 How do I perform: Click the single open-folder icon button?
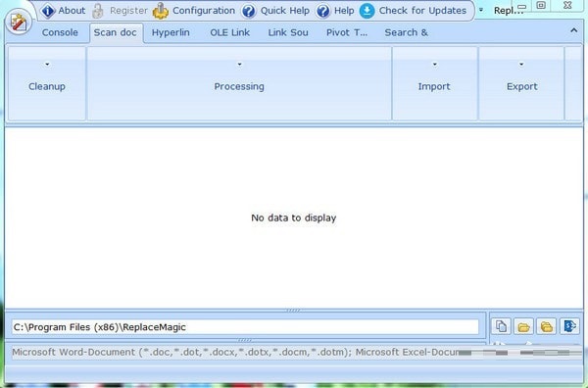coord(523,326)
